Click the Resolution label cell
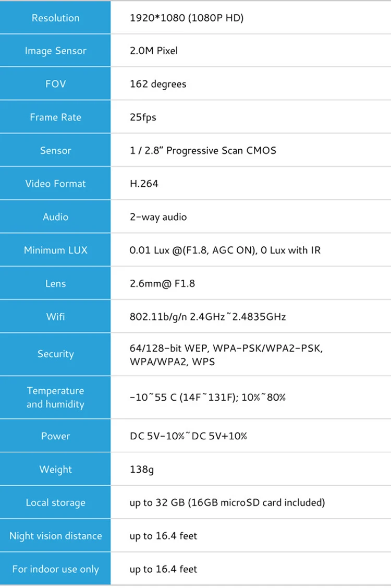 click(x=55, y=18)
